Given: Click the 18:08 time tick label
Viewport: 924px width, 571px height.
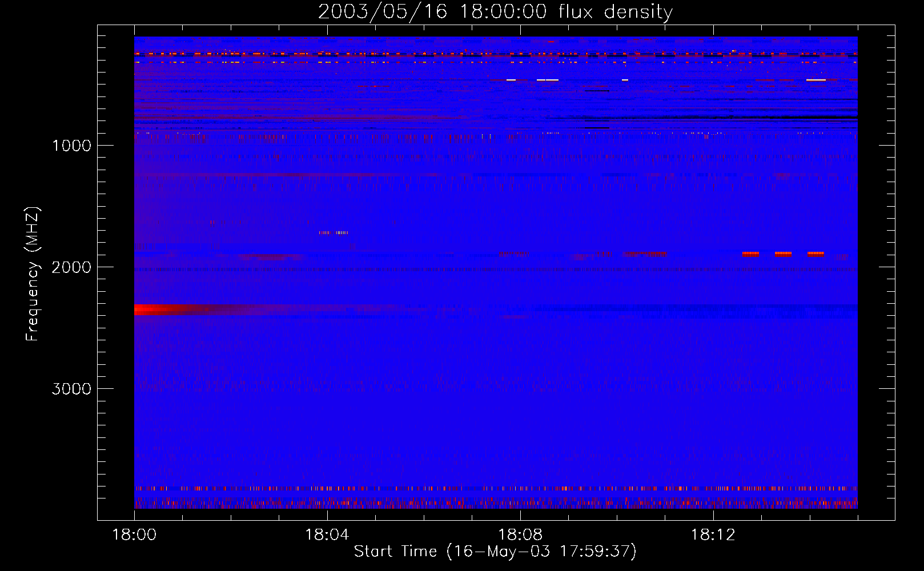Looking at the screenshot, I should 520,535.
